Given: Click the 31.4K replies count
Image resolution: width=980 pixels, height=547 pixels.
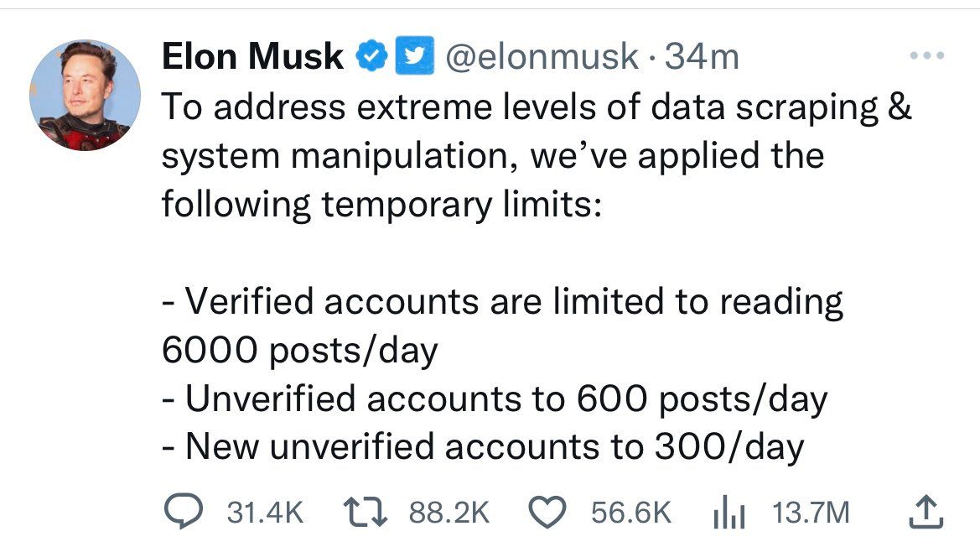Looking at the screenshot, I should [266, 512].
